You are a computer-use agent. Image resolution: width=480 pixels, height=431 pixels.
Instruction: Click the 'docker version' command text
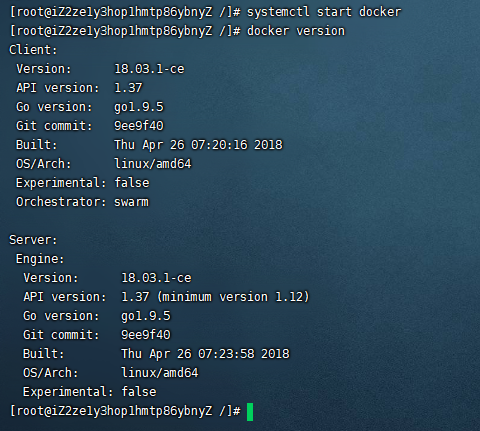pyautogui.click(x=296, y=31)
